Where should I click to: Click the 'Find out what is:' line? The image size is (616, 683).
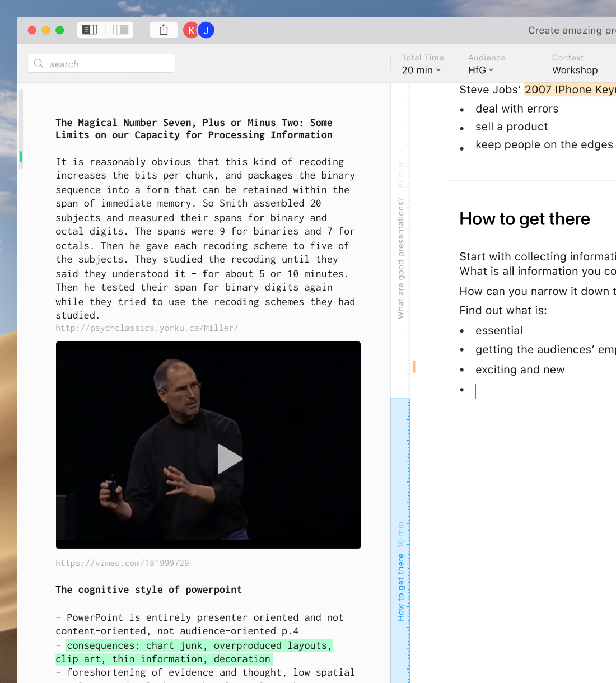click(x=503, y=310)
